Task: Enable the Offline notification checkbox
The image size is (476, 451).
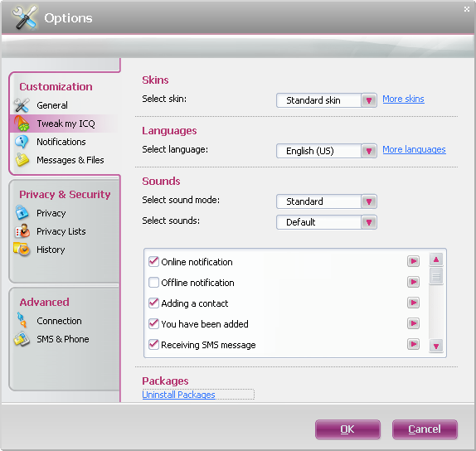Action: point(153,282)
